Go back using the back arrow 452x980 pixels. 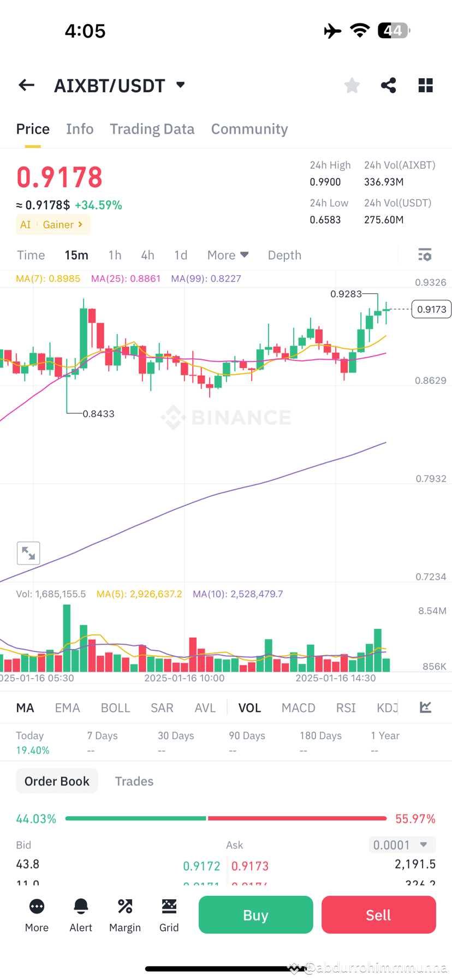[26, 85]
